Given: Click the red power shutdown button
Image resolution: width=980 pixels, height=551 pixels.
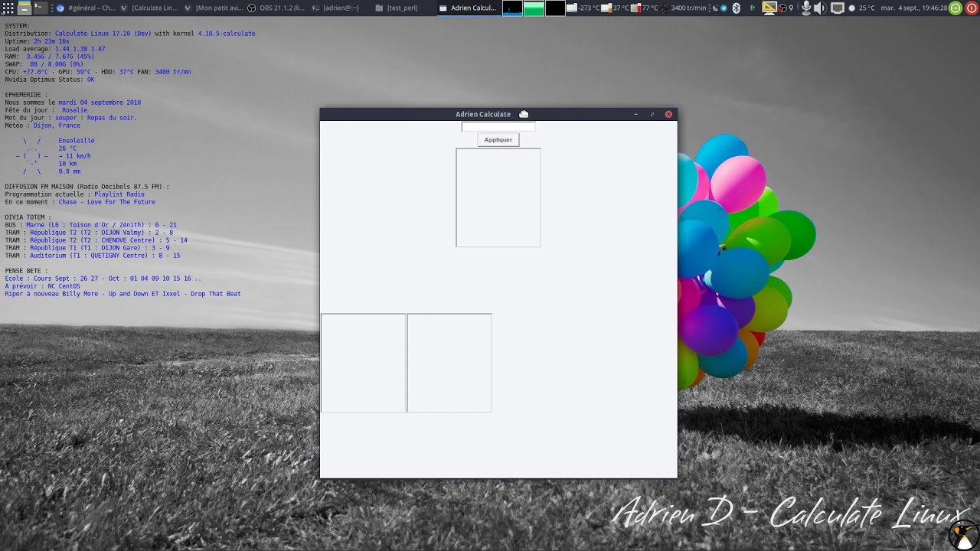Looking at the screenshot, I should 972,8.
